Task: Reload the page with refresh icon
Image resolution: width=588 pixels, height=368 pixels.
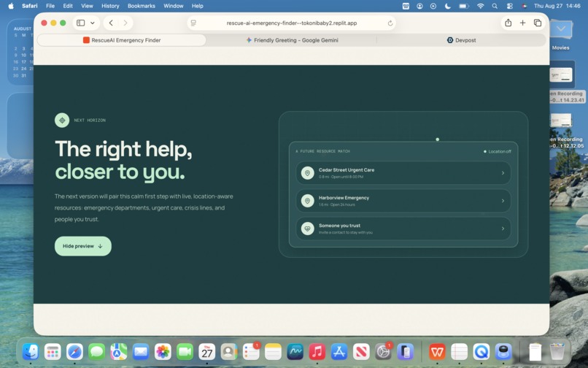Action: click(x=390, y=23)
